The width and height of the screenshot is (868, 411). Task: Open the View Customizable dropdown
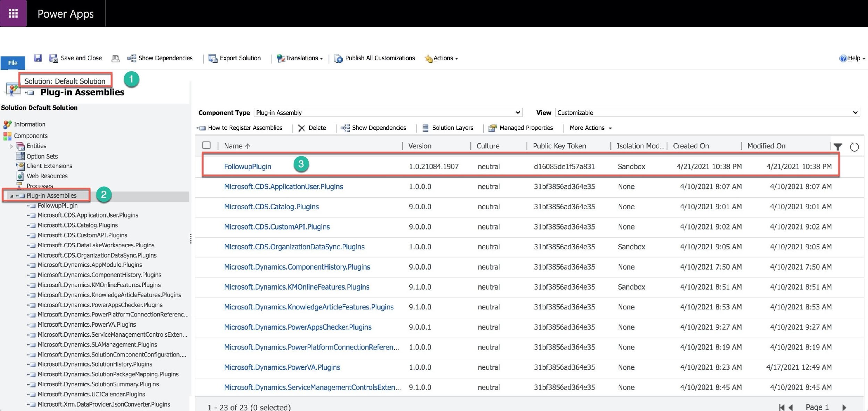pos(707,112)
